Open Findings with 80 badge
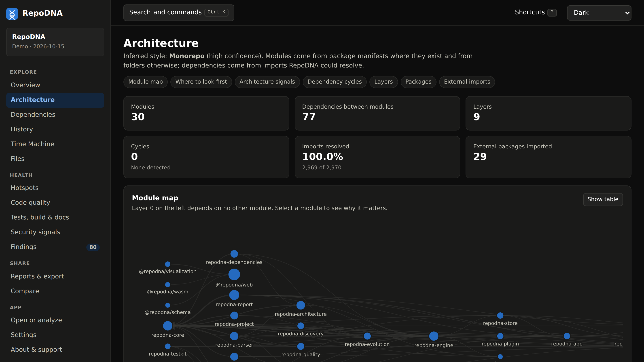Image resolution: width=644 pixels, height=362 pixels. pos(55,247)
